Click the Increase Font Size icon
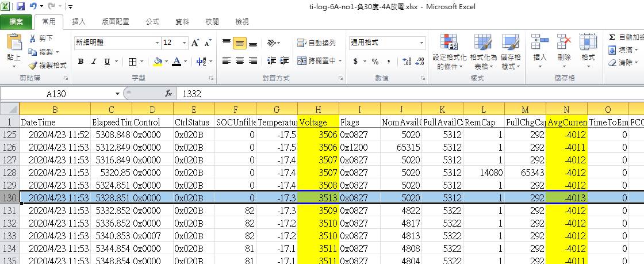Image resolution: width=644 pixels, height=264 pixels. [195, 43]
